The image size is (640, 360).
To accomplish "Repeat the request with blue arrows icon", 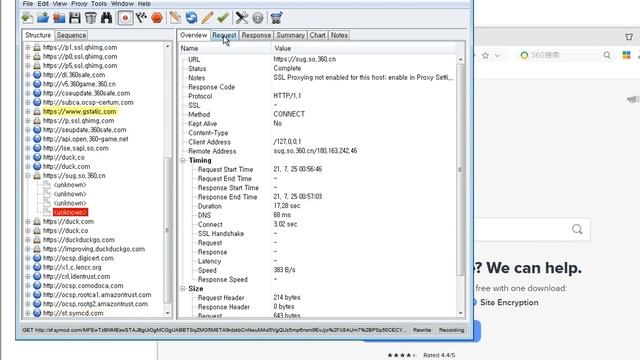I will [x=191, y=18].
